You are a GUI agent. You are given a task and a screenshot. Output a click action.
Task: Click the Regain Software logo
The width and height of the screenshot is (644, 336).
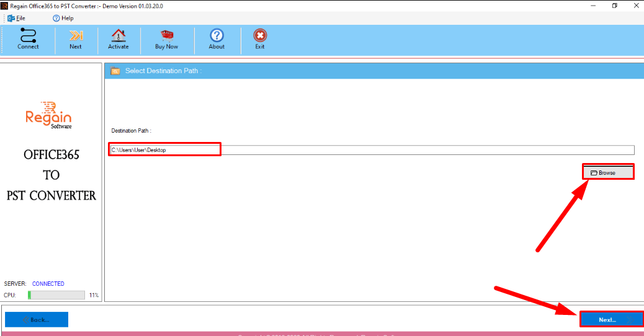(48, 115)
